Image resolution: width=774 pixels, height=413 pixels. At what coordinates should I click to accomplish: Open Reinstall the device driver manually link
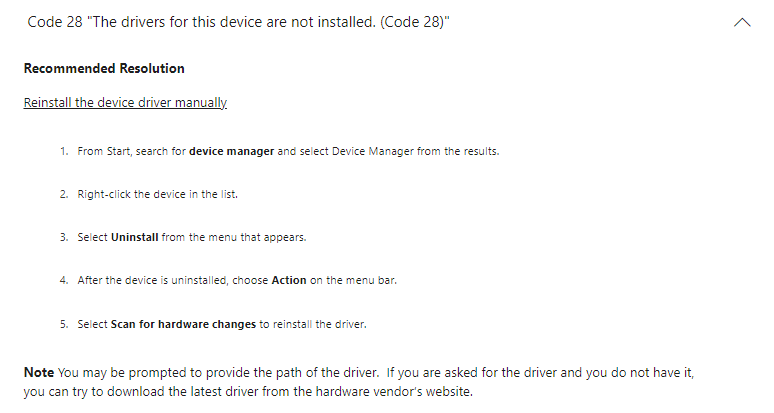coord(125,102)
